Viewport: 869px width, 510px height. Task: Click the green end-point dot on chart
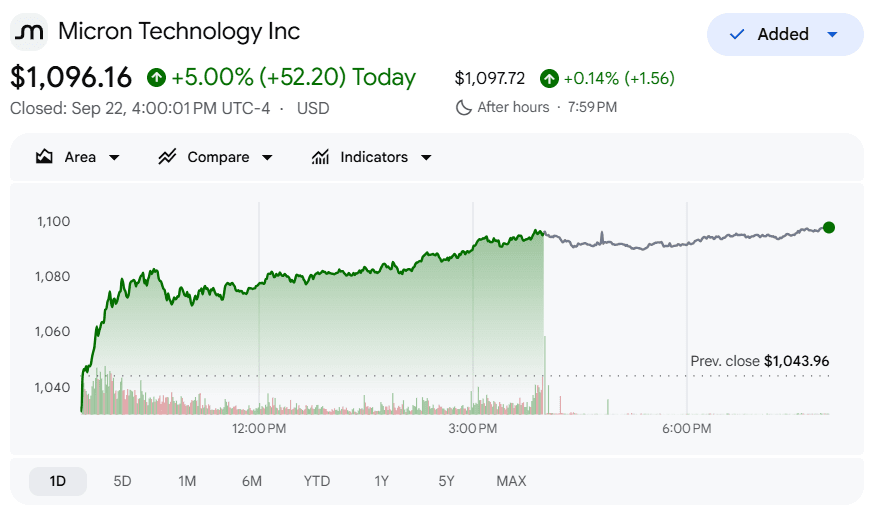click(x=829, y=227)
